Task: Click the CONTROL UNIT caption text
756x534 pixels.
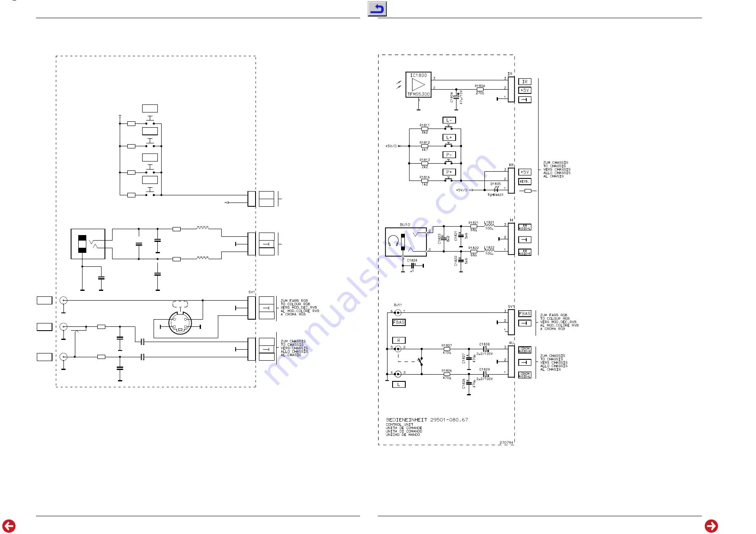Action: 399,424
